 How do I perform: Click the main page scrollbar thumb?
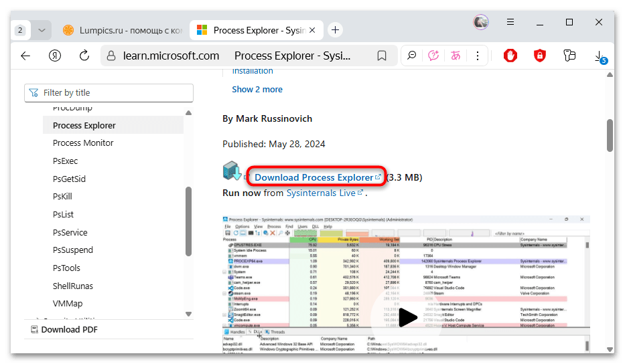click(610, 135)
